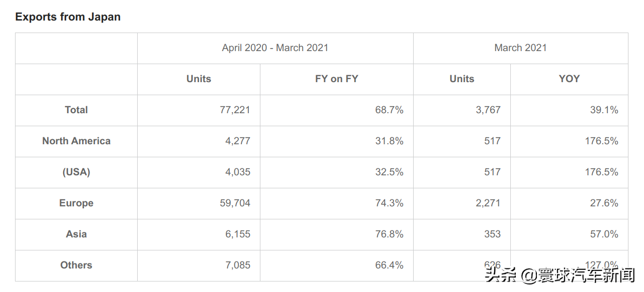Select the March 2021 column header

pos(520,48)
